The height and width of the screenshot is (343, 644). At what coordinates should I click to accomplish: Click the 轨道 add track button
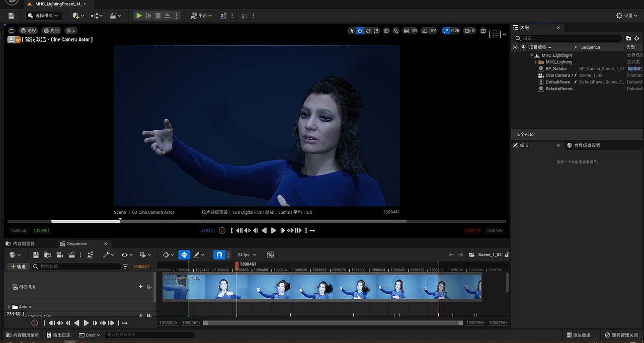tap(18, 267)
